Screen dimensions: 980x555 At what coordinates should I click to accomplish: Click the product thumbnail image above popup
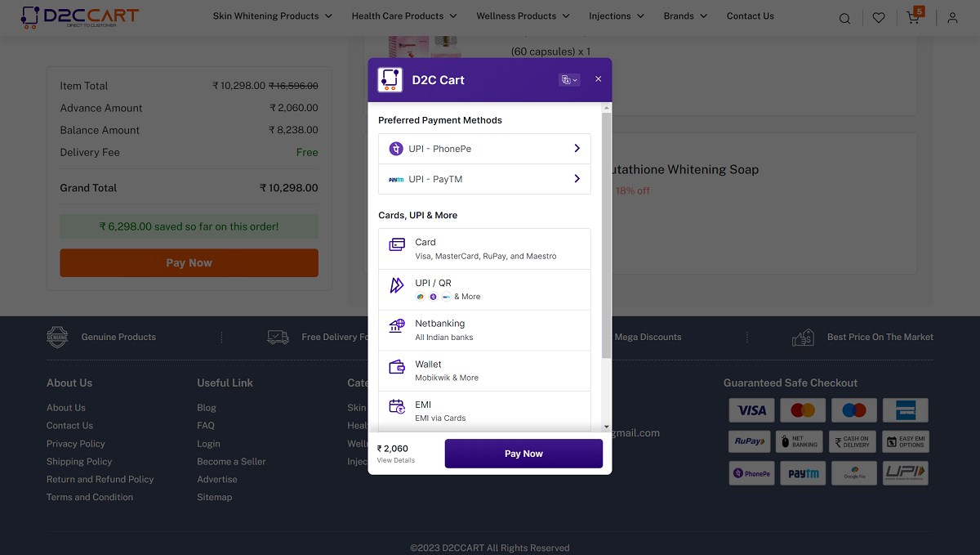coord(425,45)
